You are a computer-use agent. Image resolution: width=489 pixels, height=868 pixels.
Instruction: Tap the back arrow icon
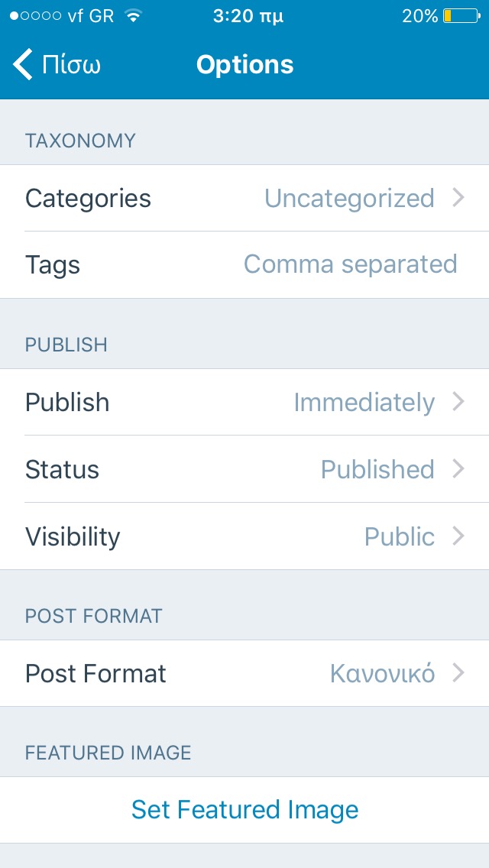coord(23,64)
